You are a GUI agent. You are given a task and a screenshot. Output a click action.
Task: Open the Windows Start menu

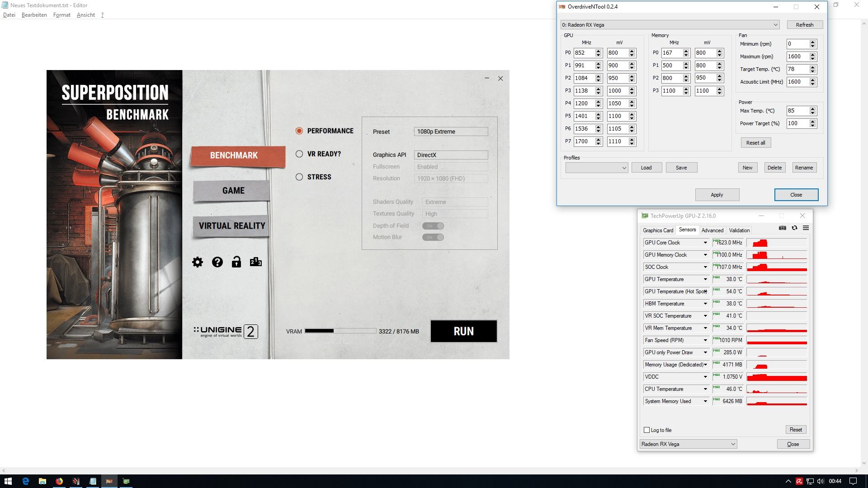coord(8,481)
